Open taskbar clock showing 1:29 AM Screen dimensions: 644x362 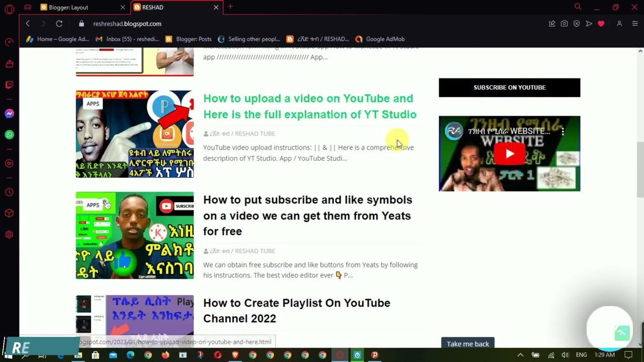604,355
